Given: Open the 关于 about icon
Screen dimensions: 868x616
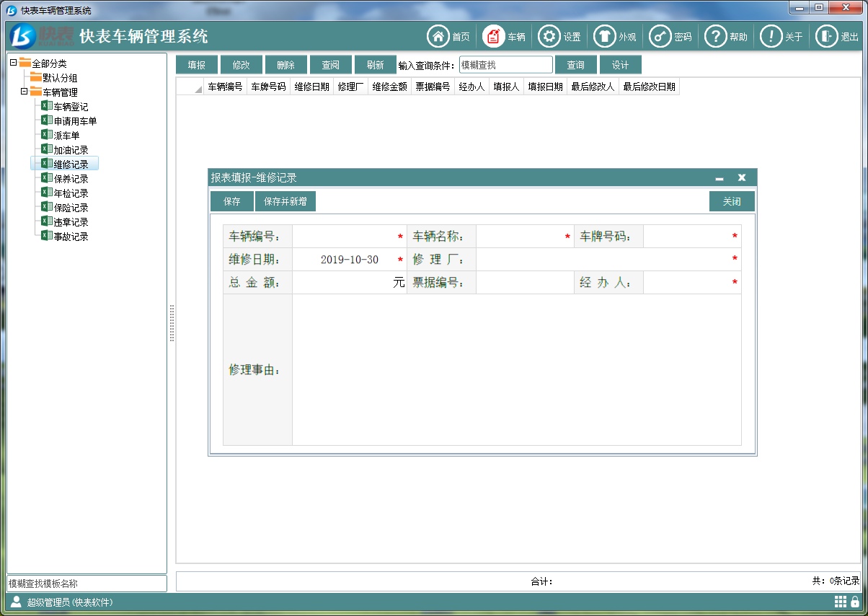Looking at the screenshot, I should click(771, 36).
